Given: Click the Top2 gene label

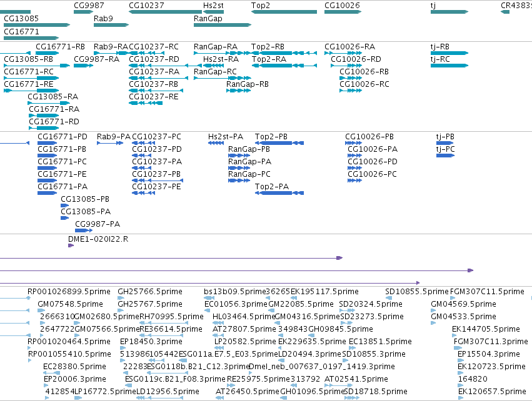Looking at the screenshot, I should click(x=261, y=6).
